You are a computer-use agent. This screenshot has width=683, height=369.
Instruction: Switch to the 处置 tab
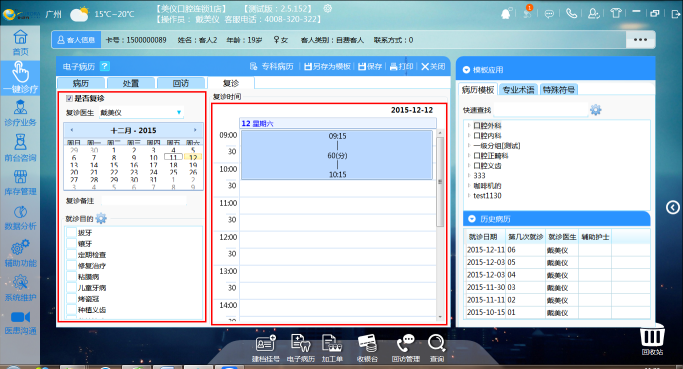pyautogui.click(x=131, y=83)
